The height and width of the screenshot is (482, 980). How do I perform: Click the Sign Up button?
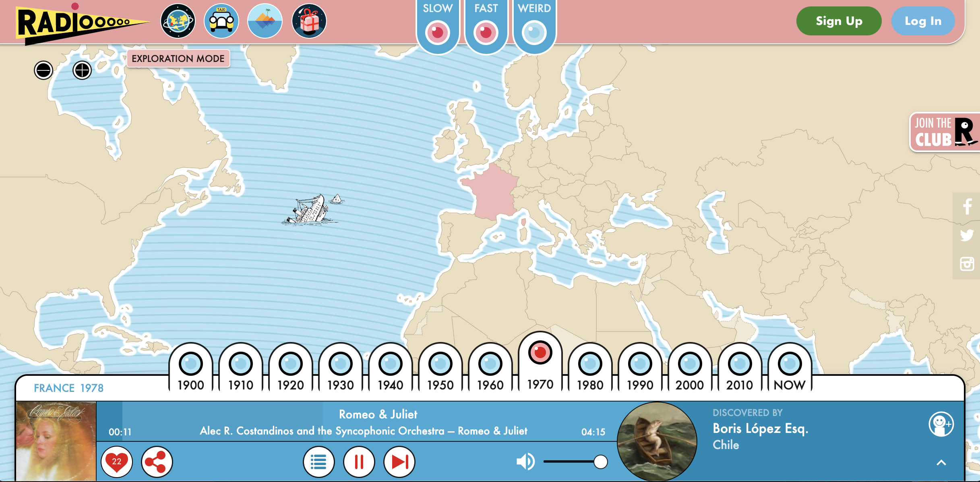point(839,21)
